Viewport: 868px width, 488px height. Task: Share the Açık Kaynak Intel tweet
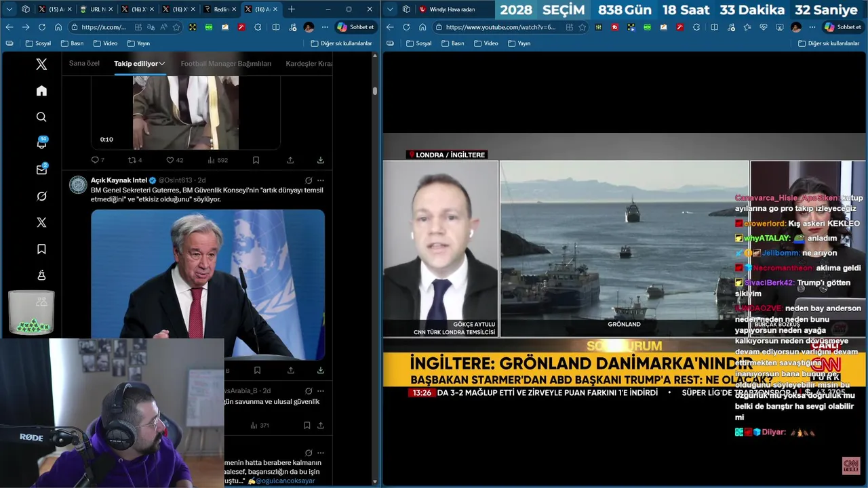290,371
